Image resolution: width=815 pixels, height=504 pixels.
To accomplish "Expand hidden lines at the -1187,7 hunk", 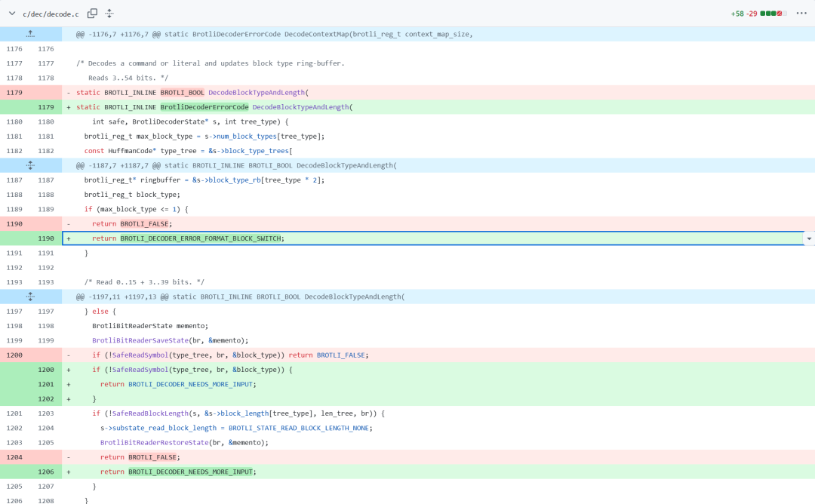I will 30,166.
